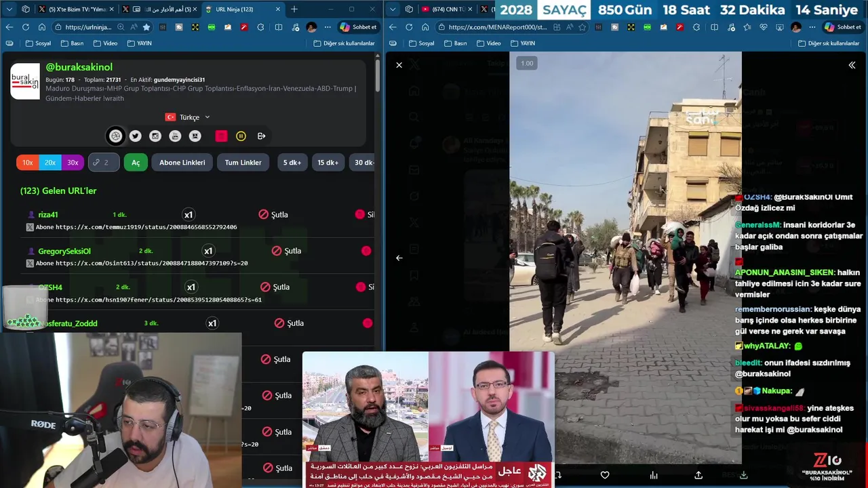Select the 20x multiplier button
Image resolution: width=868 pixels, height=488 pixels.
click(x=50, y=163)
